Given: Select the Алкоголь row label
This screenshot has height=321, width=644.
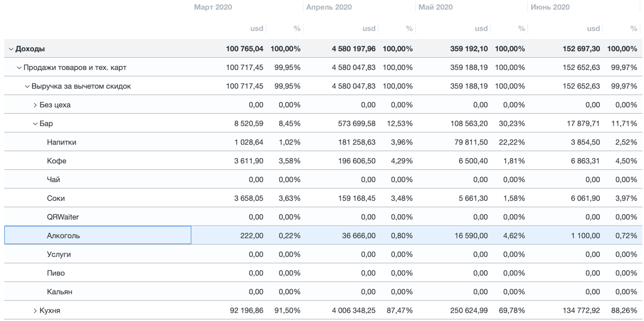Looking at the screenshot, I should pyautogui.click(x=63, y=236).
